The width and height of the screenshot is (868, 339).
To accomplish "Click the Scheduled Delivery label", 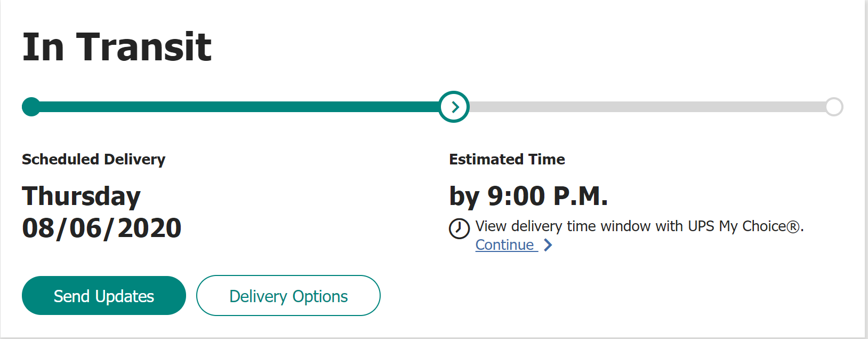I will click(94, 159).
